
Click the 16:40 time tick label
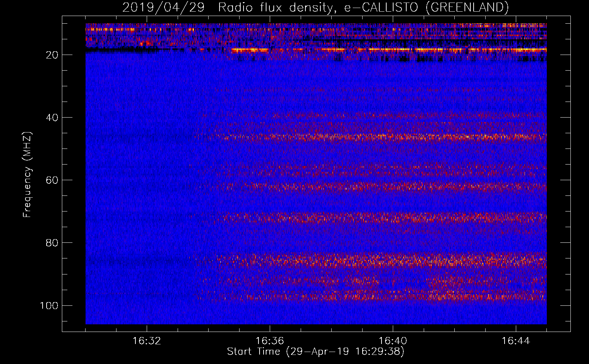point(393,341)
